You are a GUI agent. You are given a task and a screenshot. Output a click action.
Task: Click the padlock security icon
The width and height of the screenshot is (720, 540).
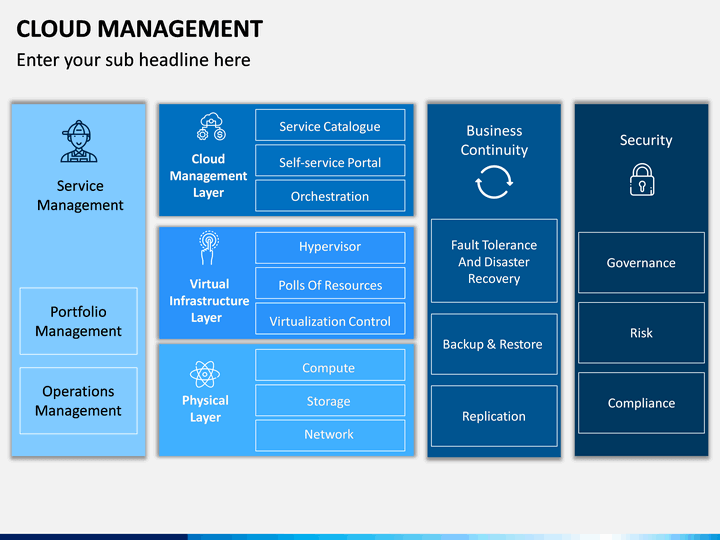coord(642,180)
